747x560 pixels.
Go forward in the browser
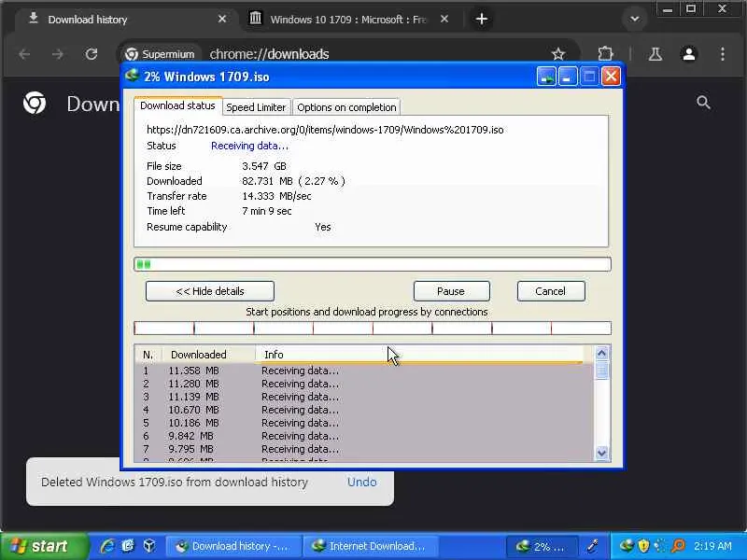[x=58, y=54]
